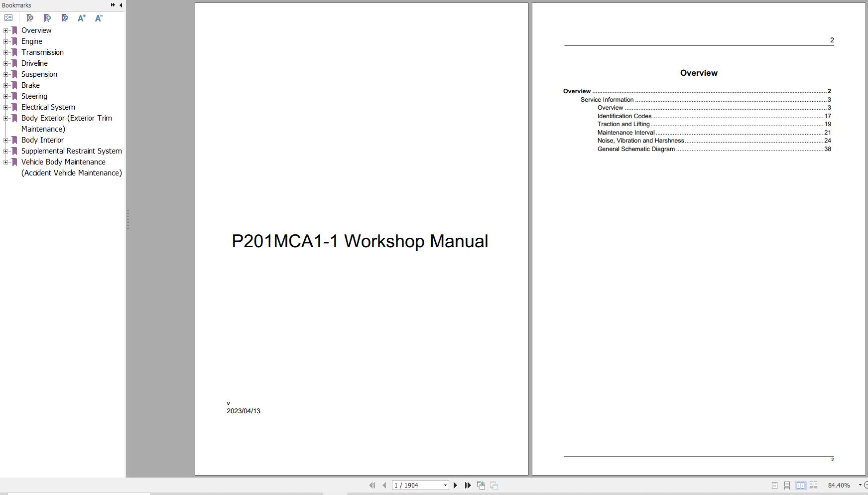Select the Electrical System bookmark
This screenshot has width=868, height=495.
click(x=48, y=107)
